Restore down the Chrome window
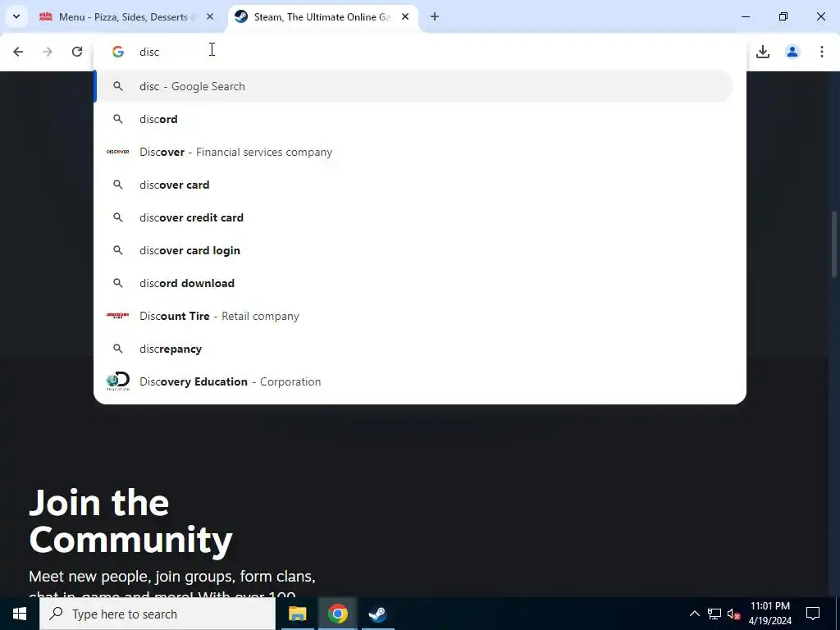 tap(783, 16)
